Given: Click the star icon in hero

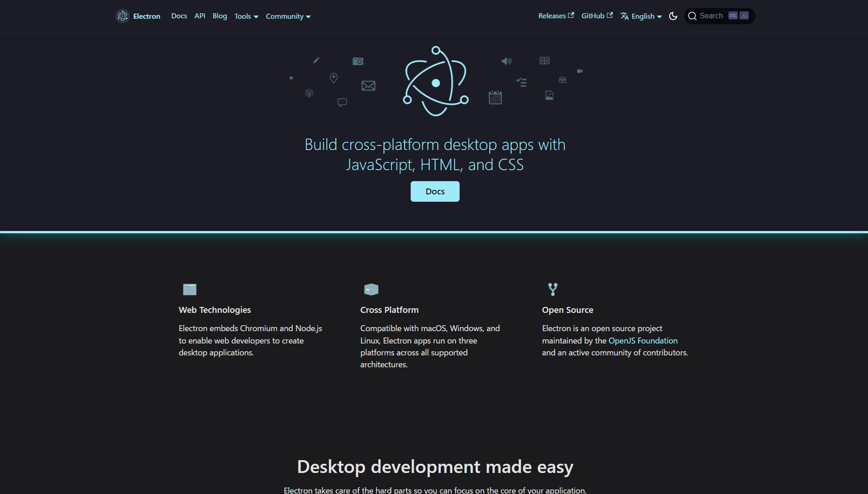Looking at the screenshot, I should coord(291,78).
